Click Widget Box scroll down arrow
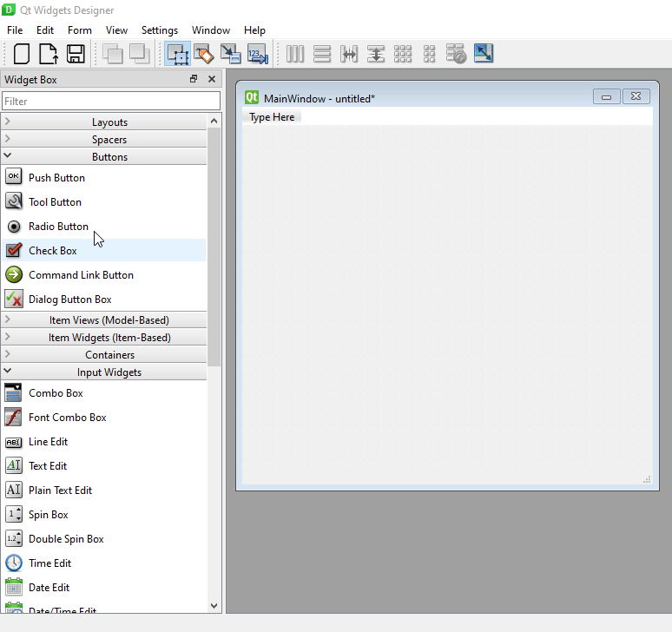Screen dimensions: 672x632 click(x=214, y=606)
